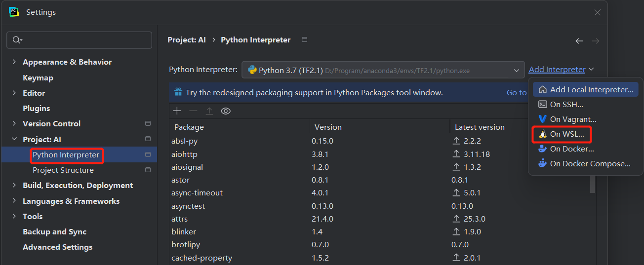Click the settings search field

[x=79, y=40]
